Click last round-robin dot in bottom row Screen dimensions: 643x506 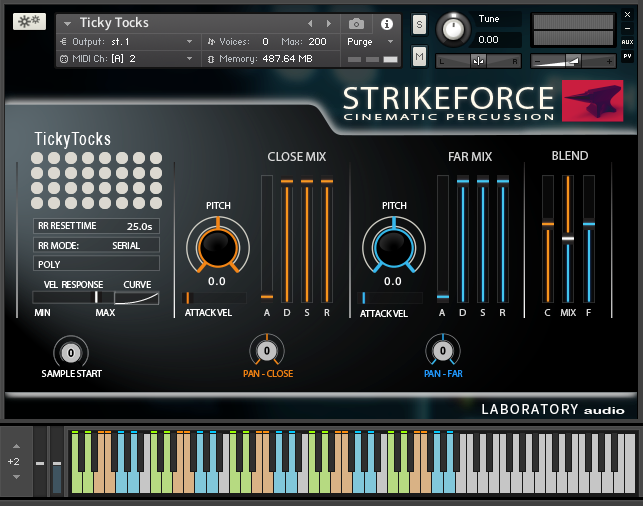tap(156, 203)
